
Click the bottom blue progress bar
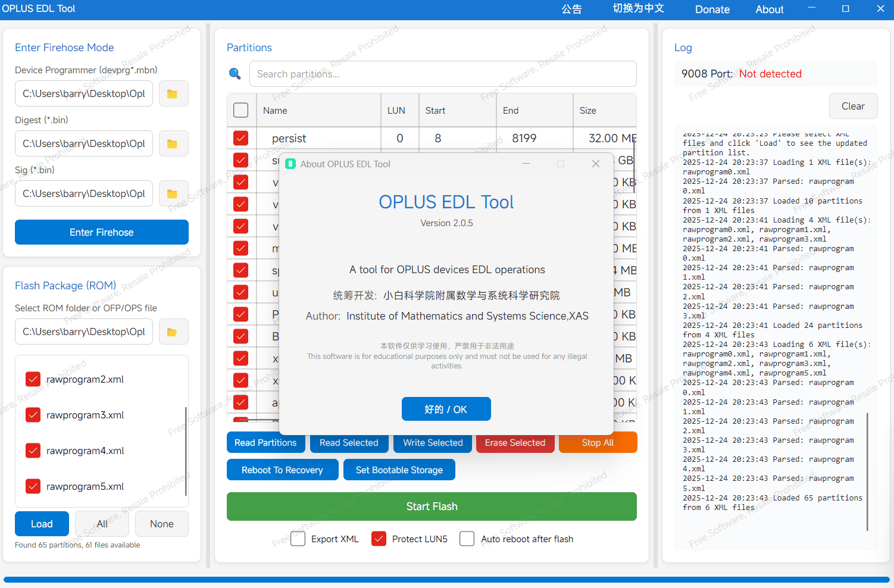446,580
